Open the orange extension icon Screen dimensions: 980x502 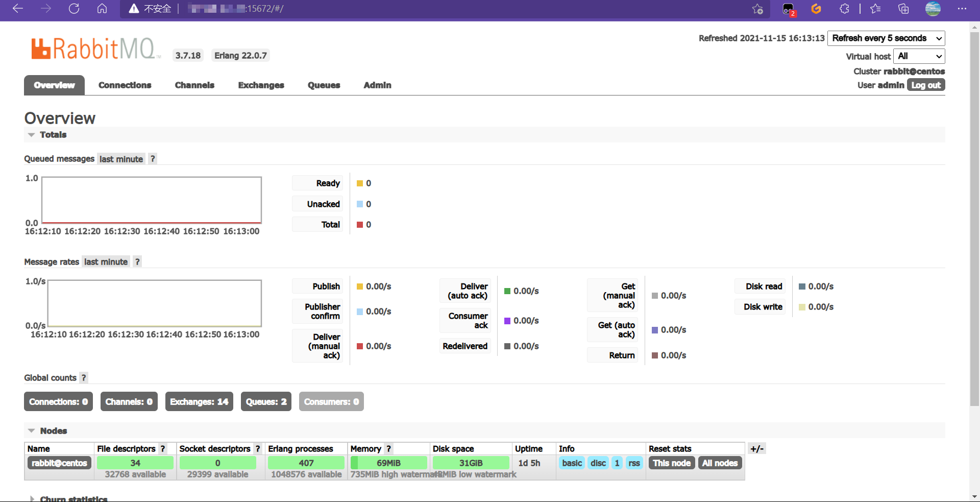(816, 9)
